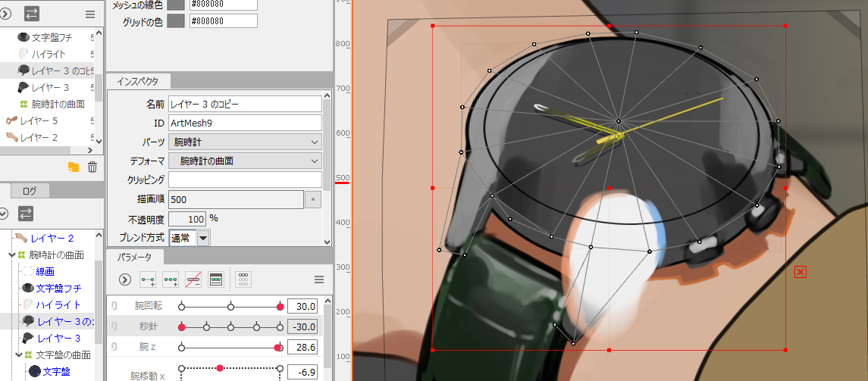Viewport: 868px width, 381px height.
Task: Click the add two keys icon
Action: coord(148,280)
